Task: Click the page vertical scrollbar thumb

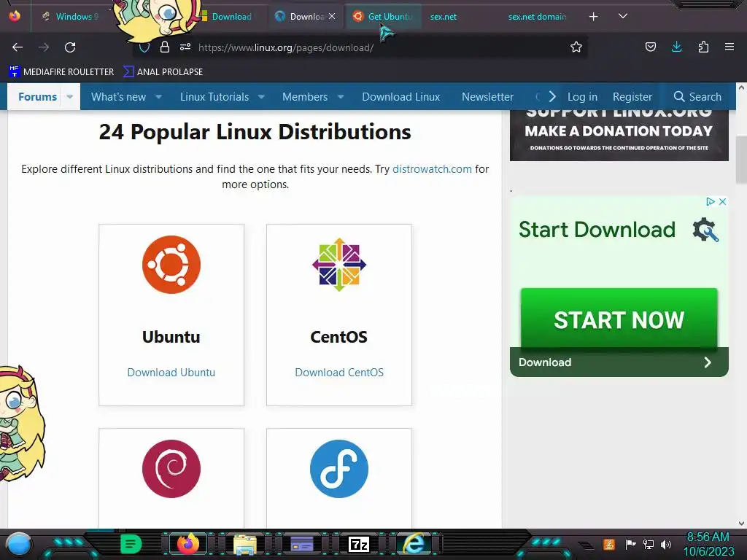Action: click(741, 159)
